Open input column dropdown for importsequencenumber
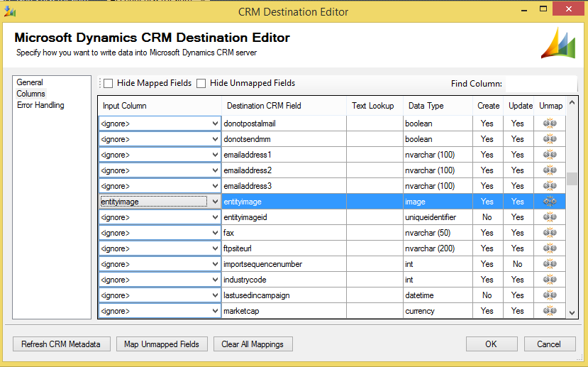 pyautogui.click(x=216, y=264)
